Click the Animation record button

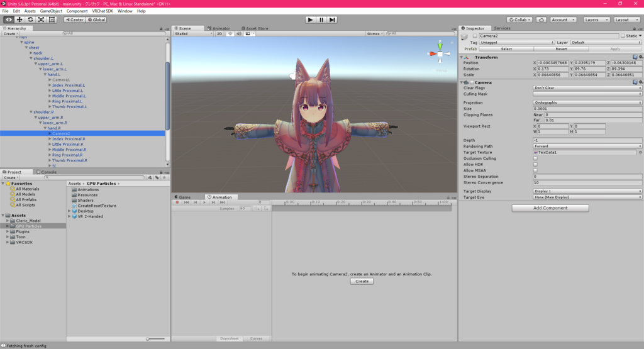click(x=177, y=202)
